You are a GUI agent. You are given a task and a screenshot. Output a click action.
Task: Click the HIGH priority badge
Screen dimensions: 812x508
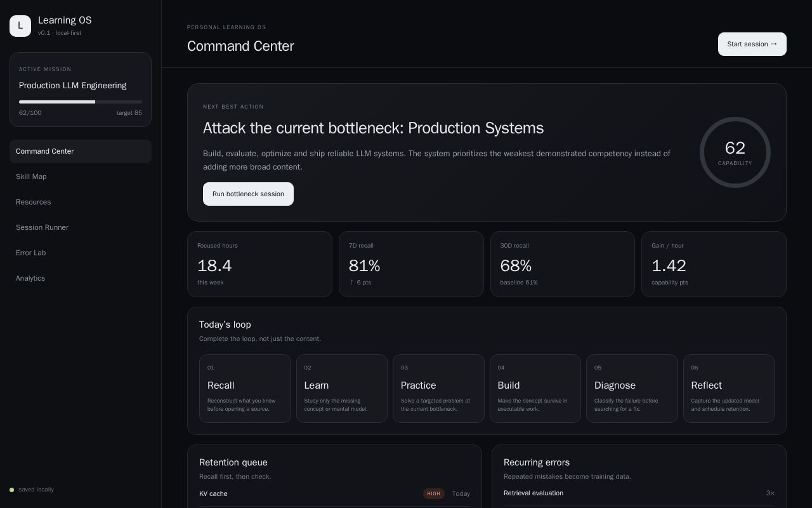pos(434,494)
